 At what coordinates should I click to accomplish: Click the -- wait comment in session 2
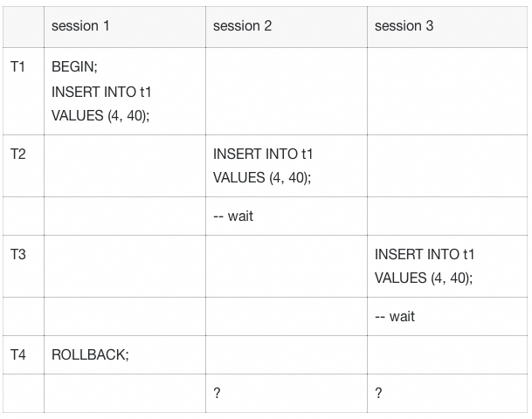pyautogui.click(x=233, y=216)
